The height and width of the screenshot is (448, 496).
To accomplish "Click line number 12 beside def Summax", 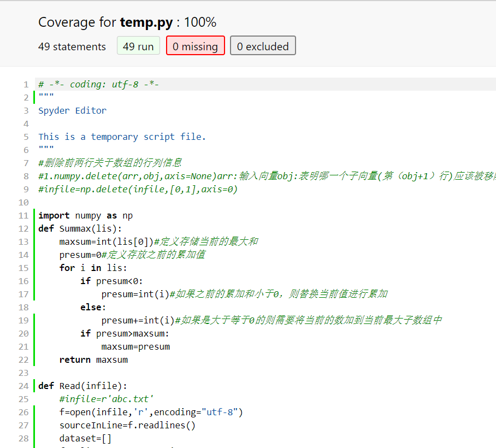I will [x=23, y=229].
